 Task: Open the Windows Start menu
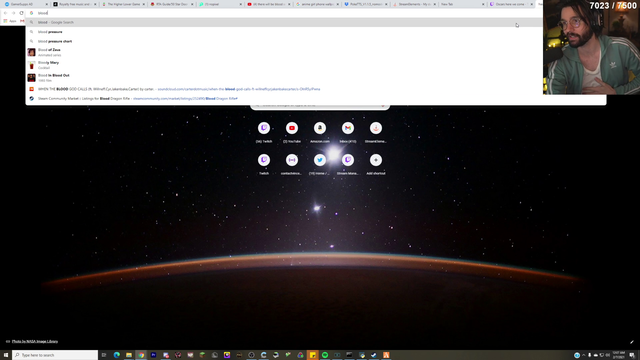pyautogui.click(x=6, y=355)
